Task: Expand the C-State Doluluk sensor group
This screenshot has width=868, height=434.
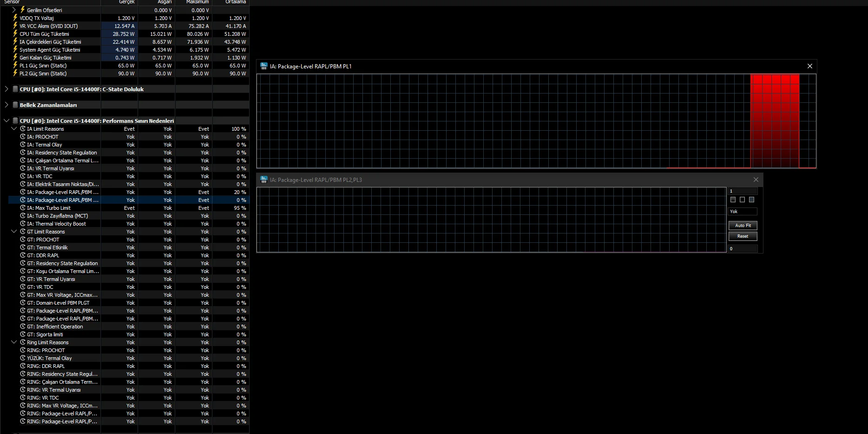Action: coord(7,89)
